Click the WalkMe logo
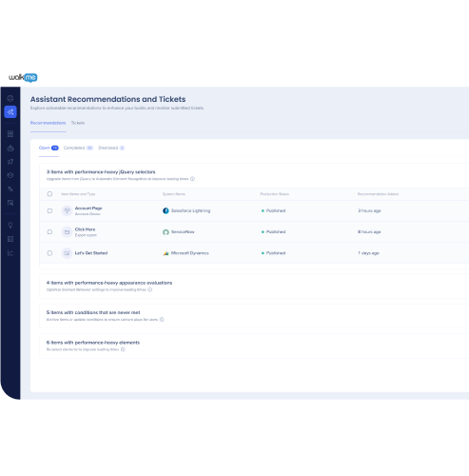Screen dimensions: 469x476 pos(23,77)
